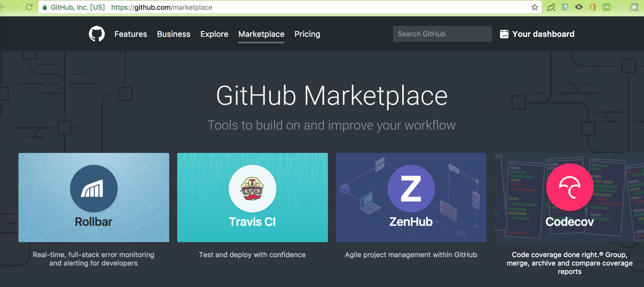Open the Codecov card title
The image size is (644, 287).
point(570,222)
